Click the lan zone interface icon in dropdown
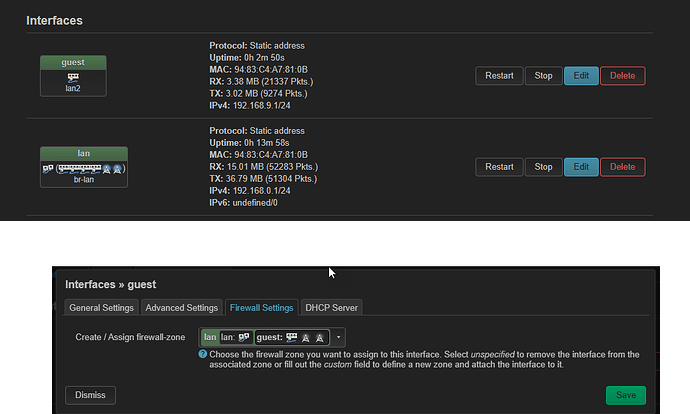Image resolution: width=690 pixels, height=414 pixels. (x=244, y=337)
